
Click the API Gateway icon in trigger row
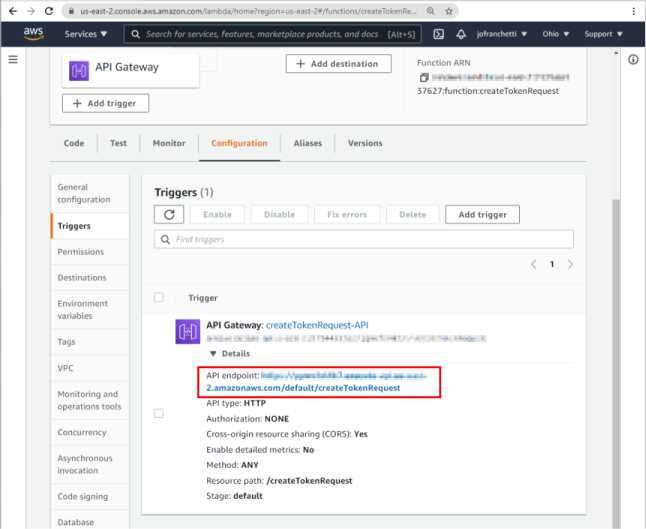pyautogui.click(x=188, y=332)
